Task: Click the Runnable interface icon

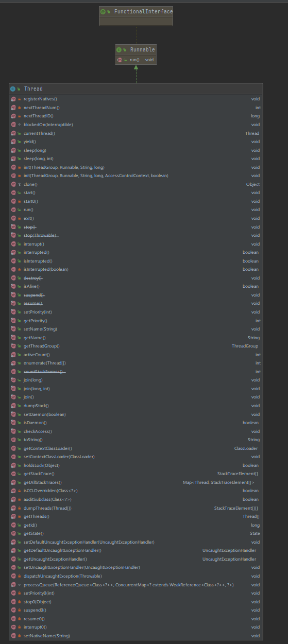Action: 119,49
